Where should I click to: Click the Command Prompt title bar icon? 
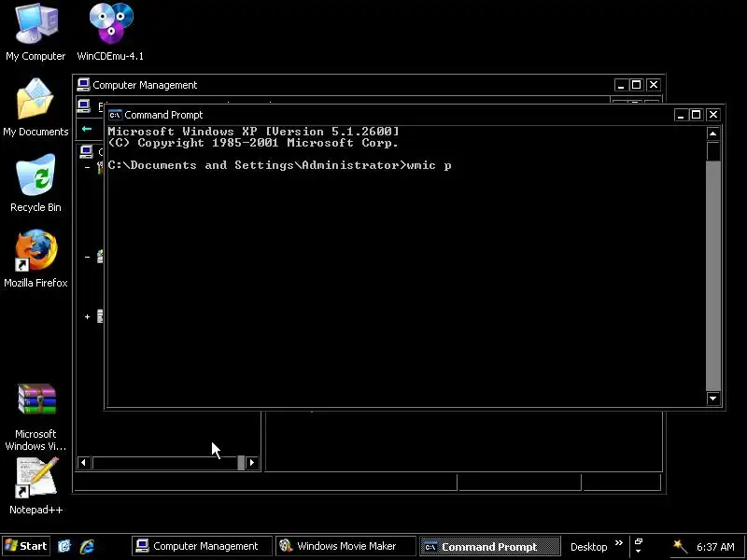coord(115,115)
